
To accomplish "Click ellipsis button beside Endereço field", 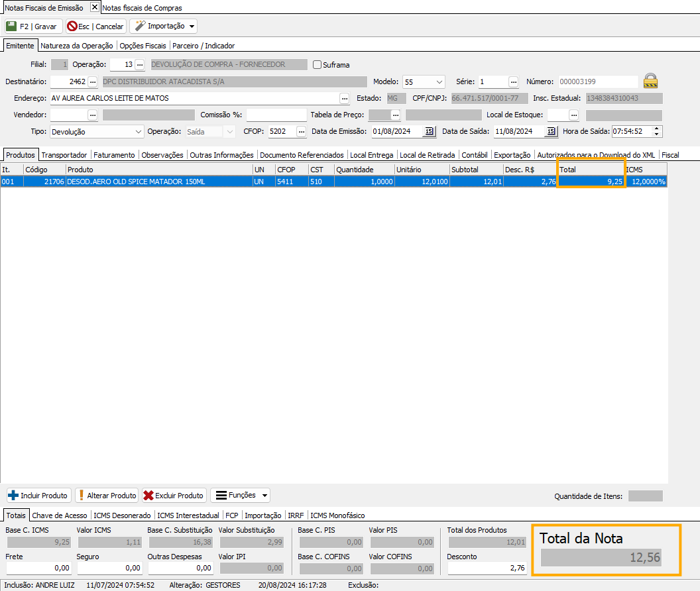I will [x=344, y=98].
